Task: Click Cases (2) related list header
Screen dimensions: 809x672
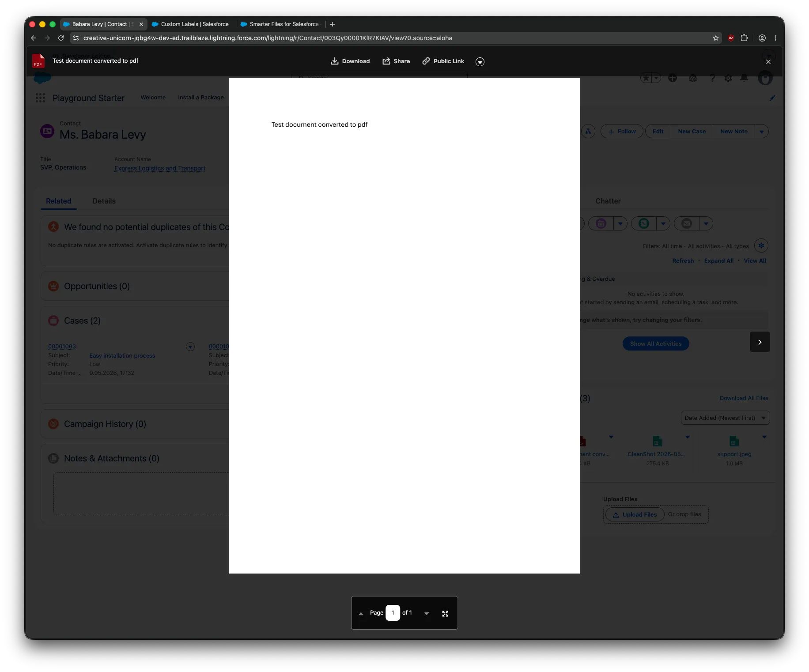Action: coord(82,321)
